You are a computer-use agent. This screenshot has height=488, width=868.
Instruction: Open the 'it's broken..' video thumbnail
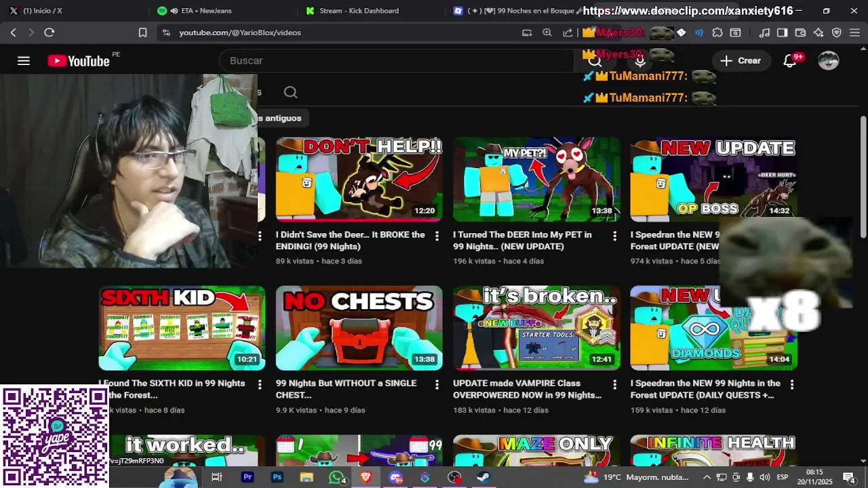[536, 328]
